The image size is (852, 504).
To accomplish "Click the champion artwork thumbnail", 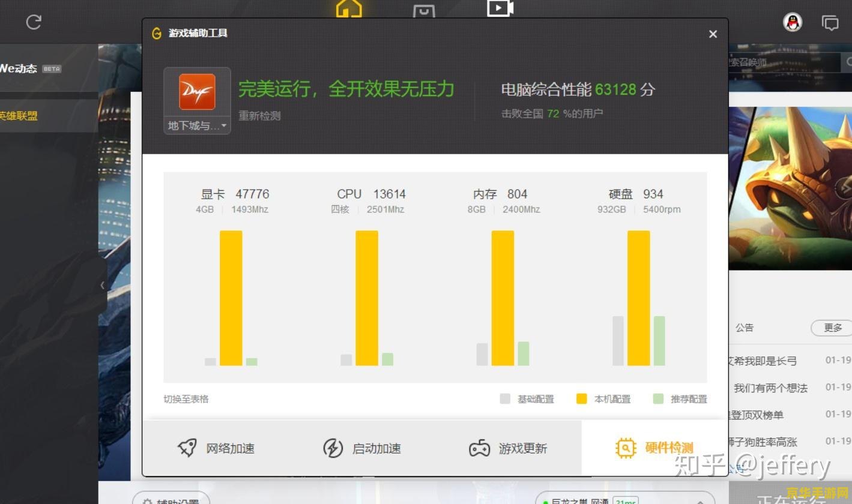I will tap(790, 188).
